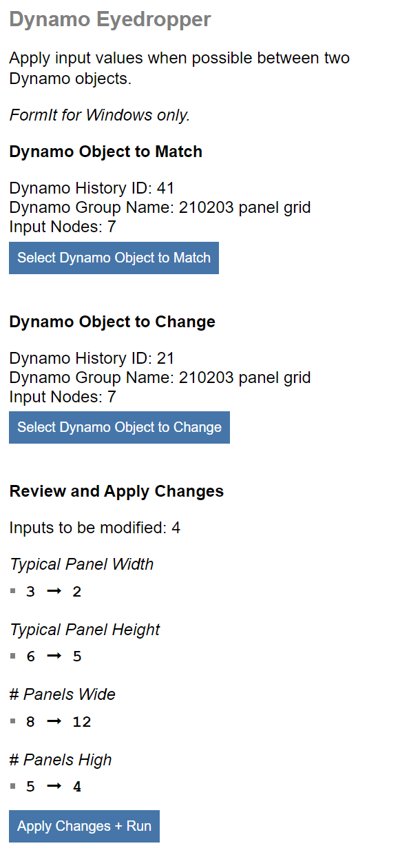This screenshot has height=868, width=420.
Task: Expand the Dynamo Object to Match section header
Action: coord(105,152)
